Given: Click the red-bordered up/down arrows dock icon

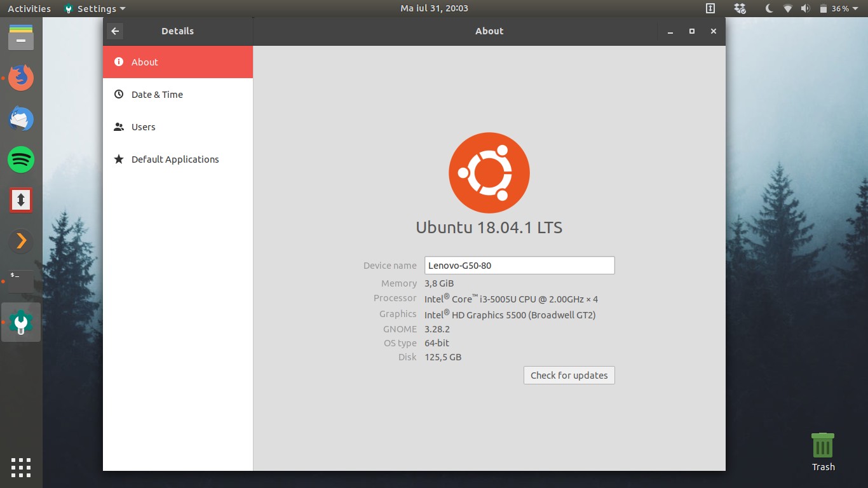Looking at the screenshot, I should click(21, 200).
